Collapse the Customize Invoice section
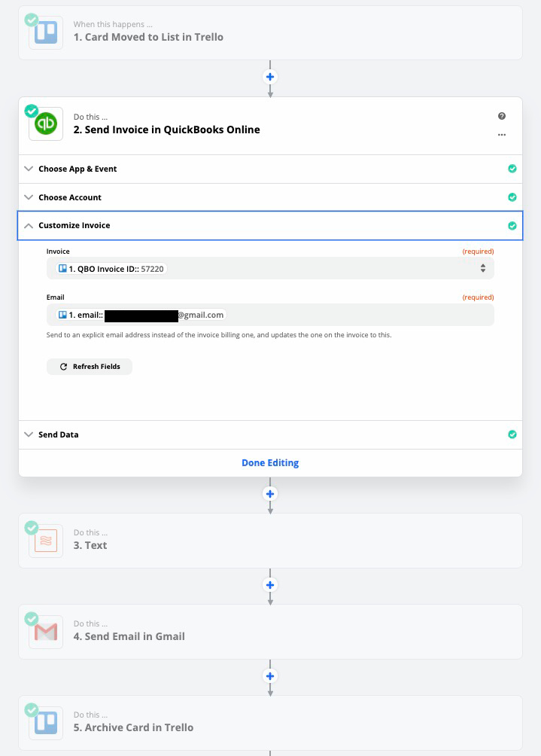The height and width of the screenshot is (756, 541). tap(270, 226)
